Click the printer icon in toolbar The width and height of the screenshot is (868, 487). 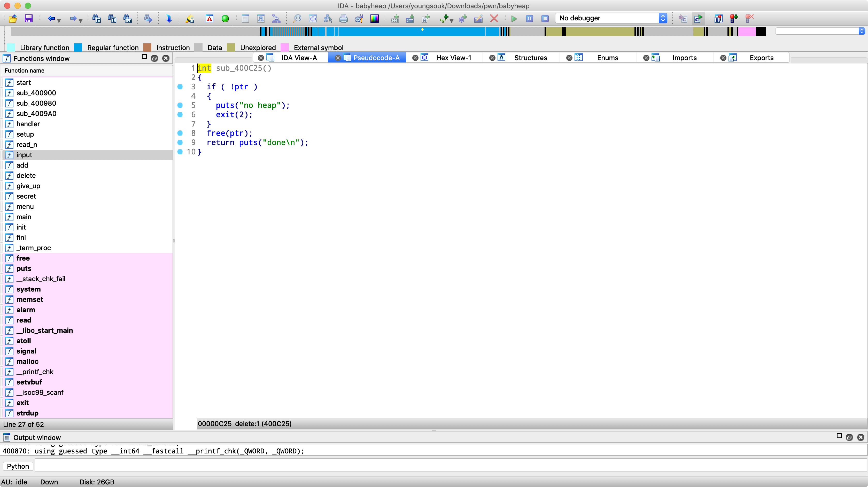[x=343, y=19]
